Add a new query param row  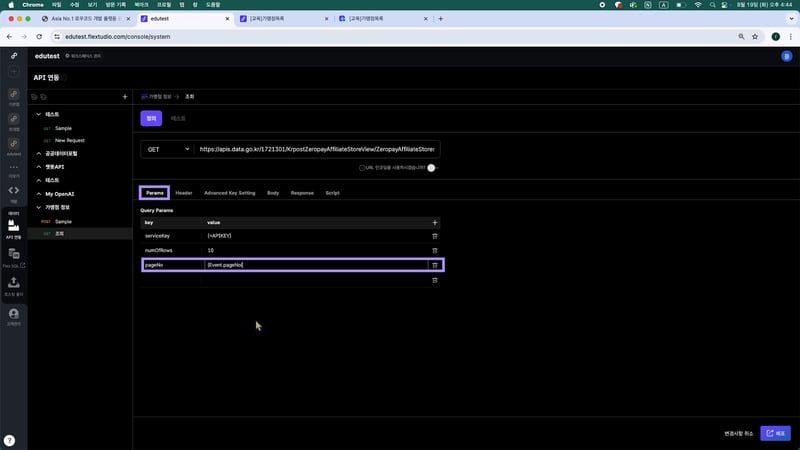(434, 222)
